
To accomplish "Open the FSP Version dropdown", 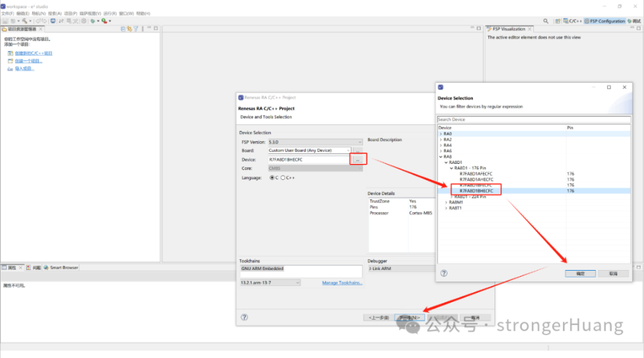I will pyautogui.click(x=315, y=142).
